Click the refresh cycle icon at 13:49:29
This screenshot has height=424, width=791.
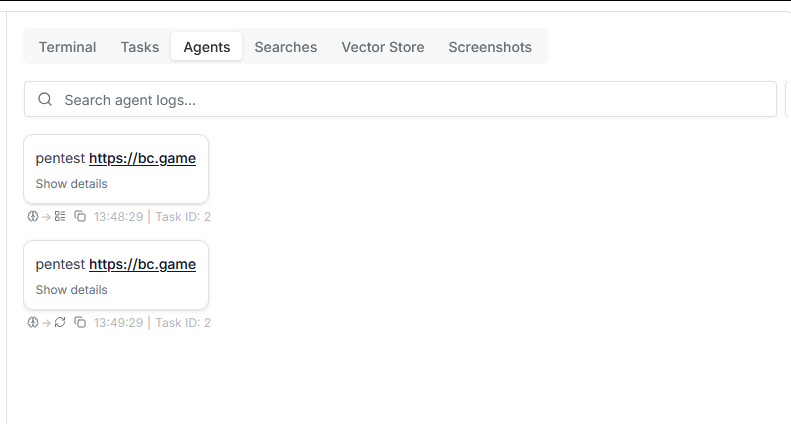(x=60, y=322)
